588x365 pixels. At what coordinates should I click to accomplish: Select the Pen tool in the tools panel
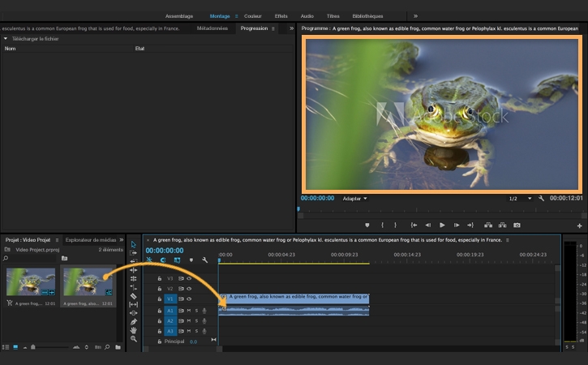coord(134,322)
